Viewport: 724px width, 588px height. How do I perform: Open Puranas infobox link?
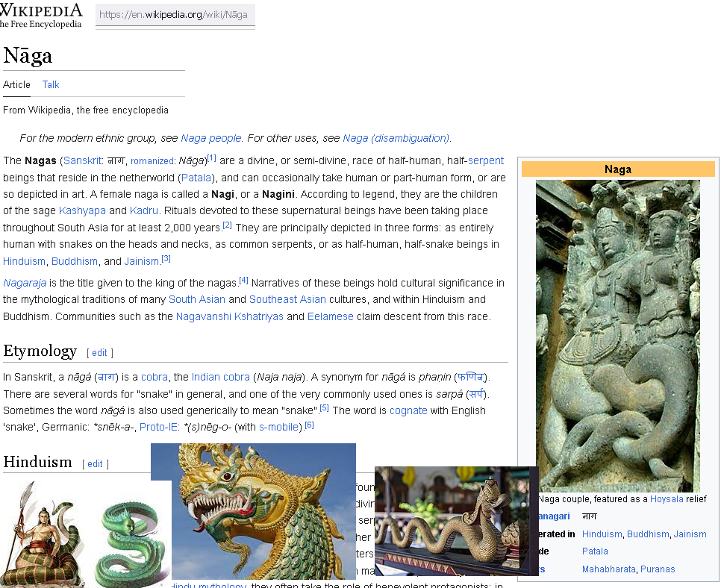pyautogui.click(x=658, y=569)
